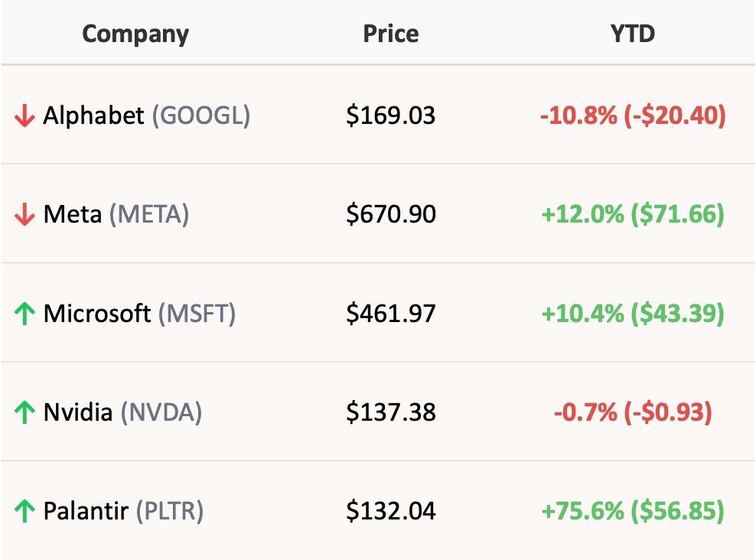Viewport: 756px width, 560px height.
Task: Select Nvidia's $137.38 price
Action: (391, 412)
